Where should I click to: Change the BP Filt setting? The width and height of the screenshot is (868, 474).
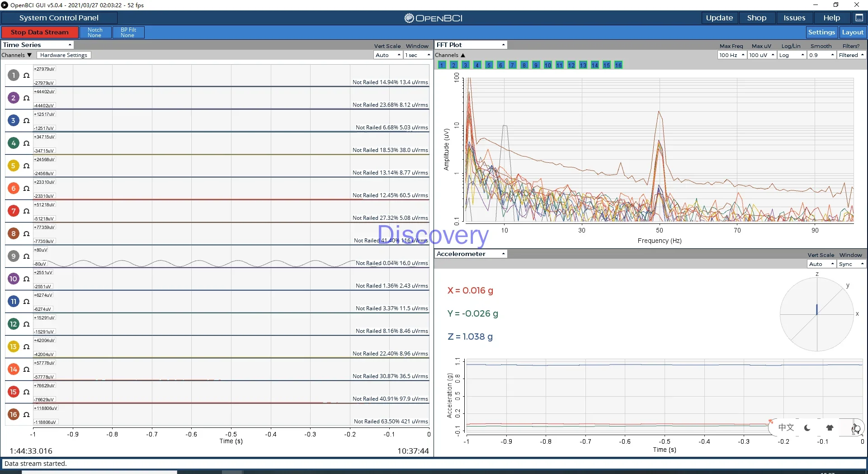tap(128, 32)
